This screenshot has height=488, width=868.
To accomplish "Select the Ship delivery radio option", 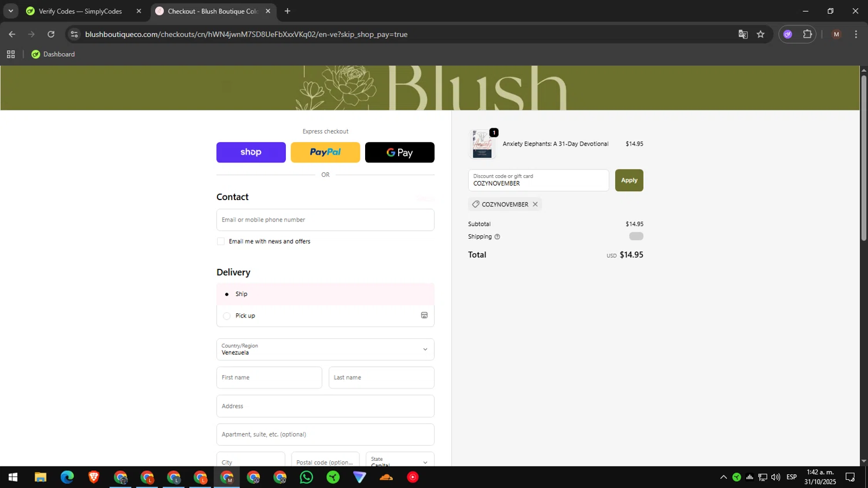I will point(226,294).
